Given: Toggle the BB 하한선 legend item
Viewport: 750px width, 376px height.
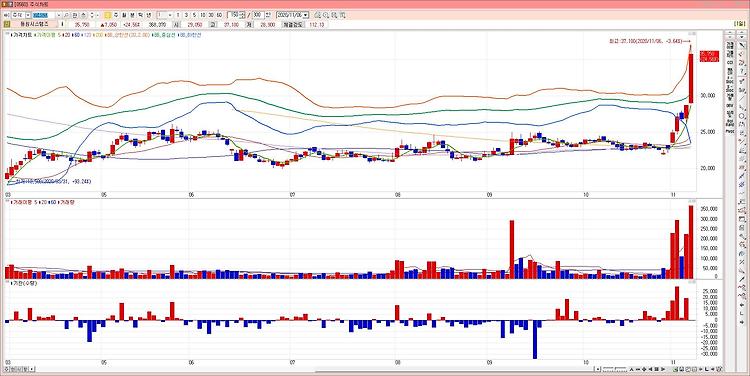Looking at the screenshot, I should pyautogui.click(x=189, y=35).
